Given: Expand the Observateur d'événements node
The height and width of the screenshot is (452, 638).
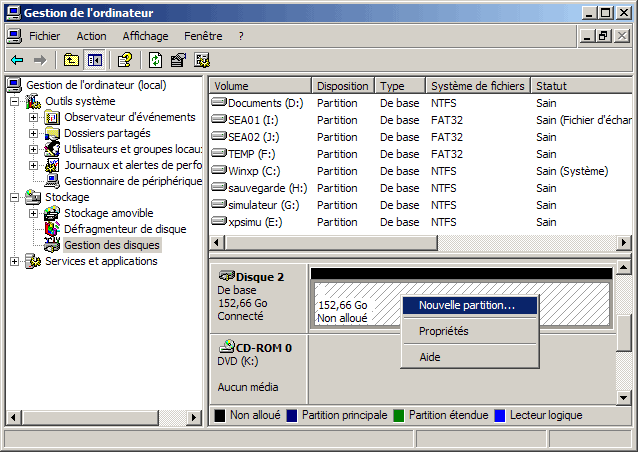Looking at the screenshot, I should click(x=33, y=117).
